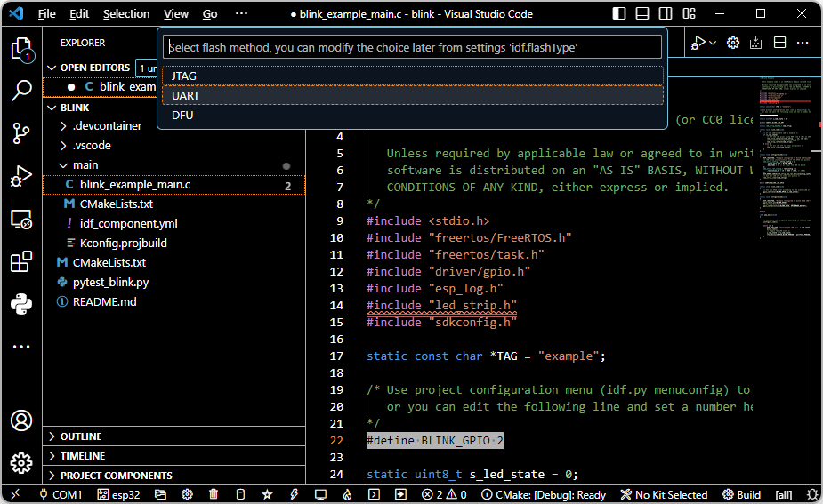Image resolution: width=823 pixels, height=504 pixels.
Task: Click the star flash-method icon
Action: coord(267,494)
